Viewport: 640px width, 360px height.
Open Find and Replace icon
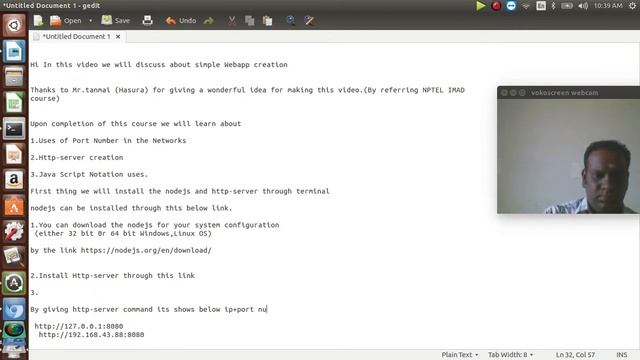pyautogui.click(x=309, y=20)
